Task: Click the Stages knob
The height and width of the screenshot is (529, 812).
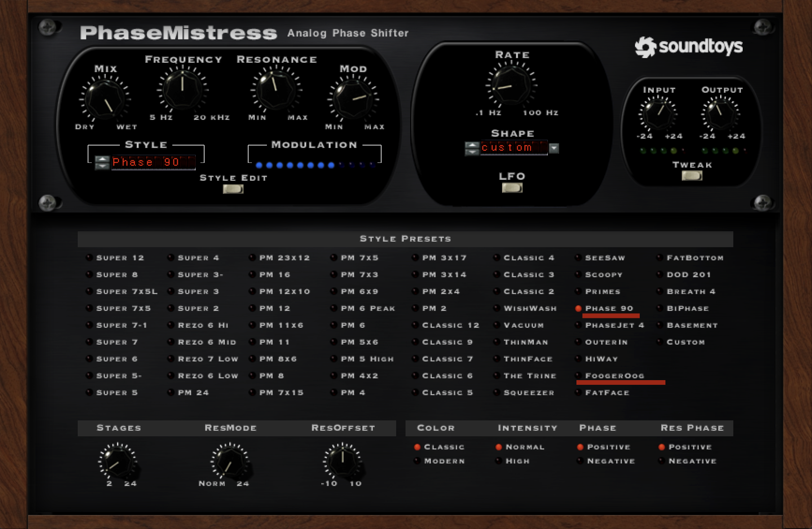Action: (117, 461)
